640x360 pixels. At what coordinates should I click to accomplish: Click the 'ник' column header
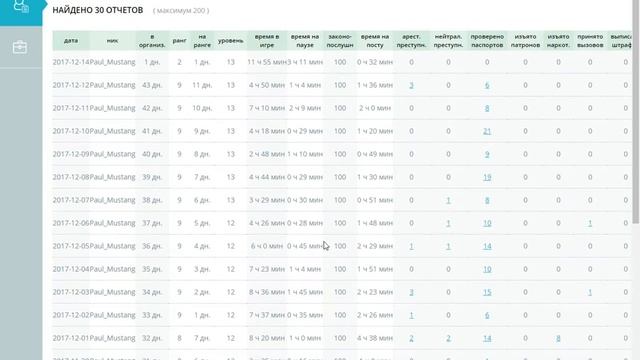click(x=112, y=41)
